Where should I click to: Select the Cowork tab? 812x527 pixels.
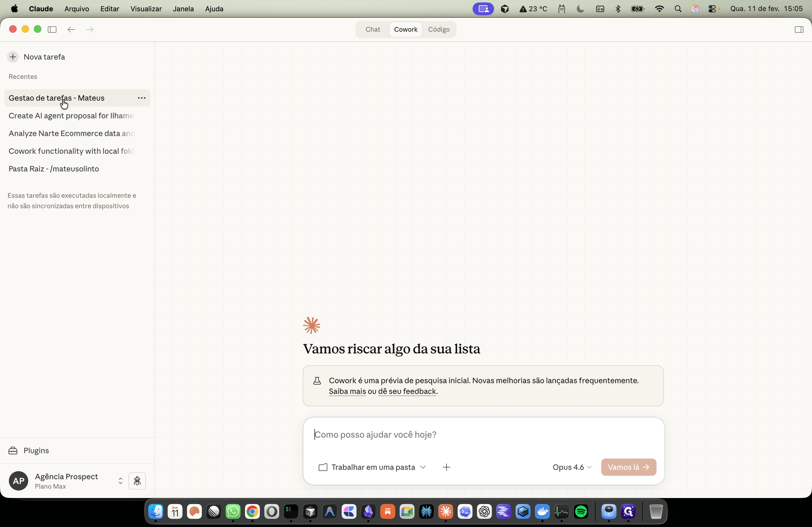406,29
